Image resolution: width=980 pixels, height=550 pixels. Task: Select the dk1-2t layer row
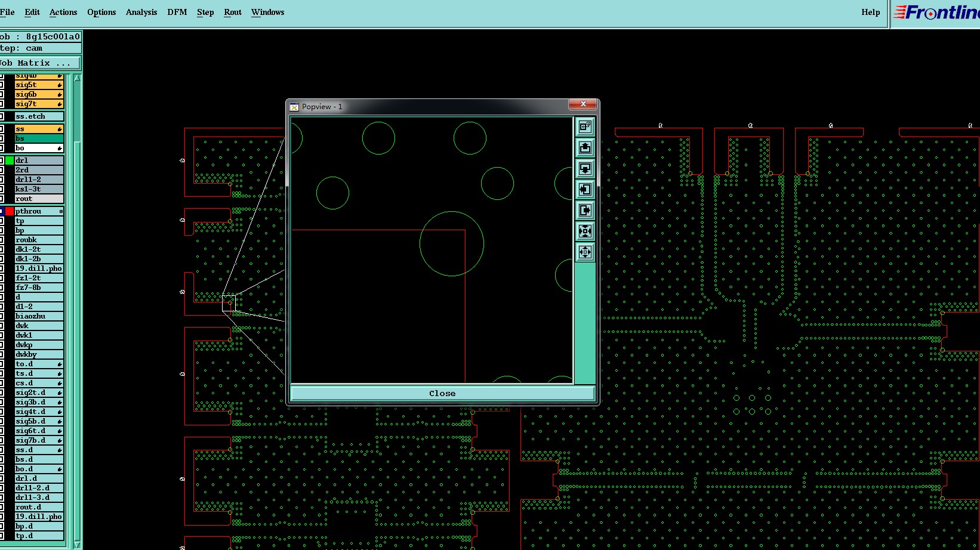point(39,249)
